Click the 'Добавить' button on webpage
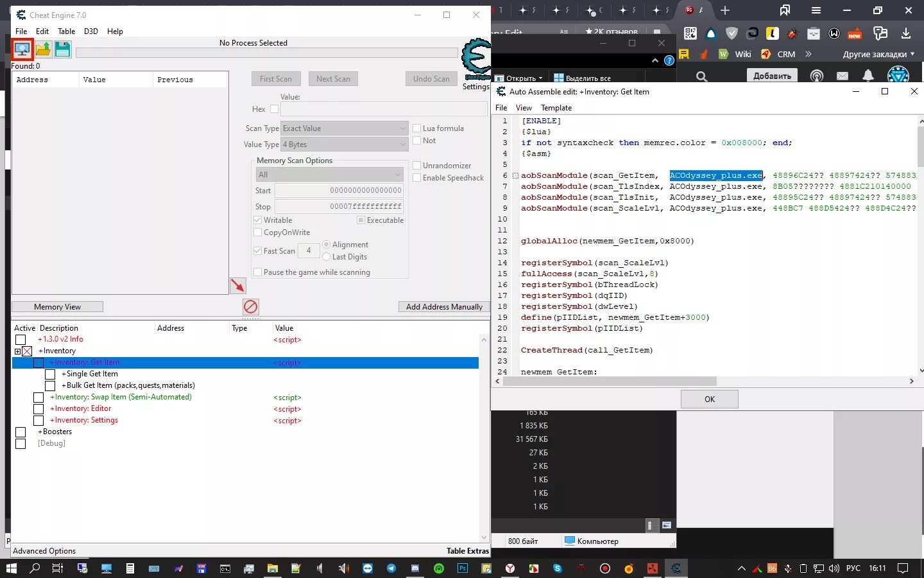Image resolution: width=924 pixels, height=578 pixels. (772, 76)
